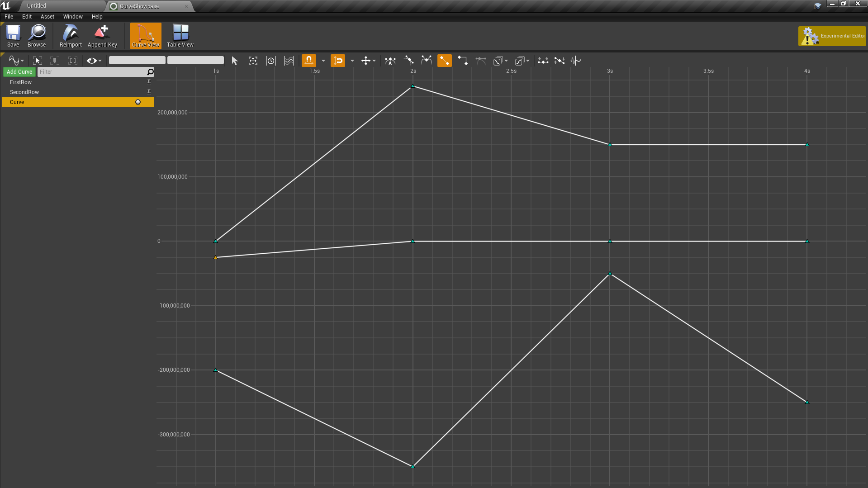The height and width of the screenshot is (488, 868).
Task: Switch to the Untitled tab
Action: coord(37,6)
